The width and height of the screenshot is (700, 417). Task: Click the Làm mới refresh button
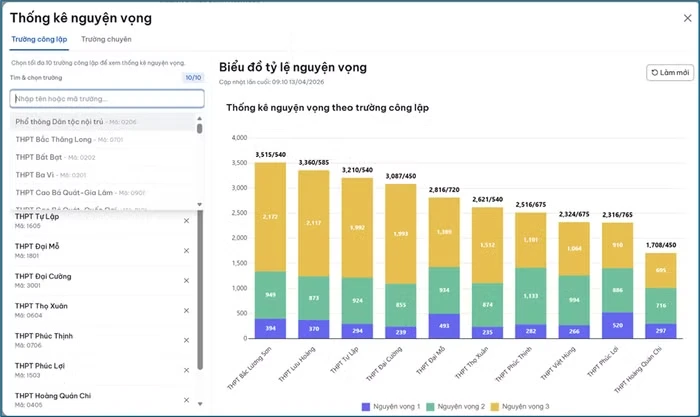pyautogui.click(x=669, y=72)
